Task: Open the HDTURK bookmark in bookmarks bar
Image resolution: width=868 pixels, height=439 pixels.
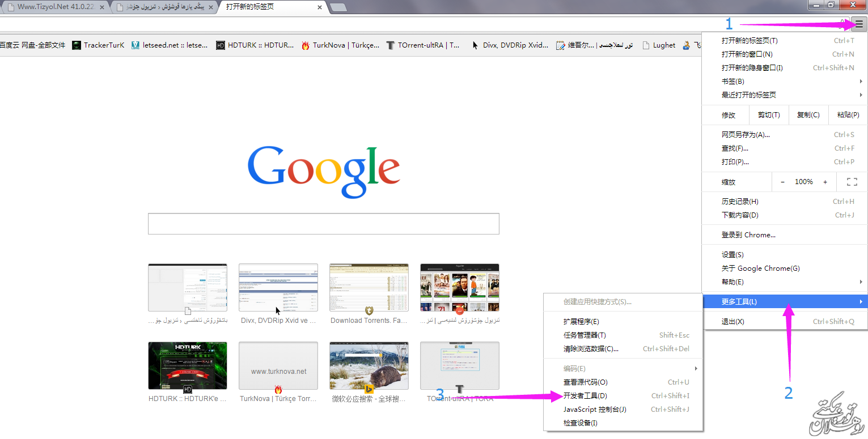Action: click(255, 45)
